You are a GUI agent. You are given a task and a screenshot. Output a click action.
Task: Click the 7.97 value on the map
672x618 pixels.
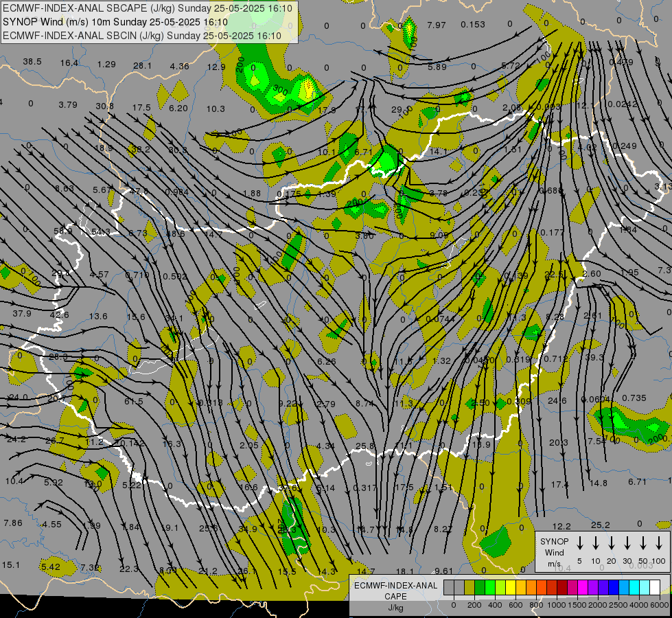437,25
